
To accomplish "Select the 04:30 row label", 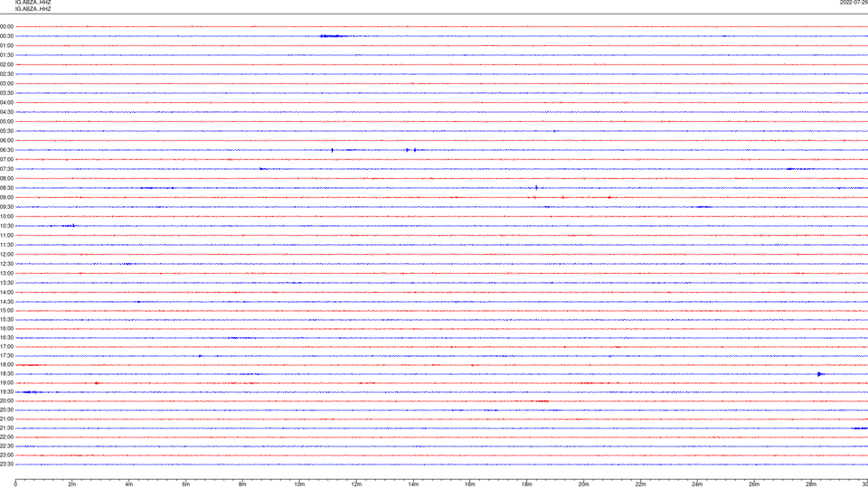I will click(6, 112).
